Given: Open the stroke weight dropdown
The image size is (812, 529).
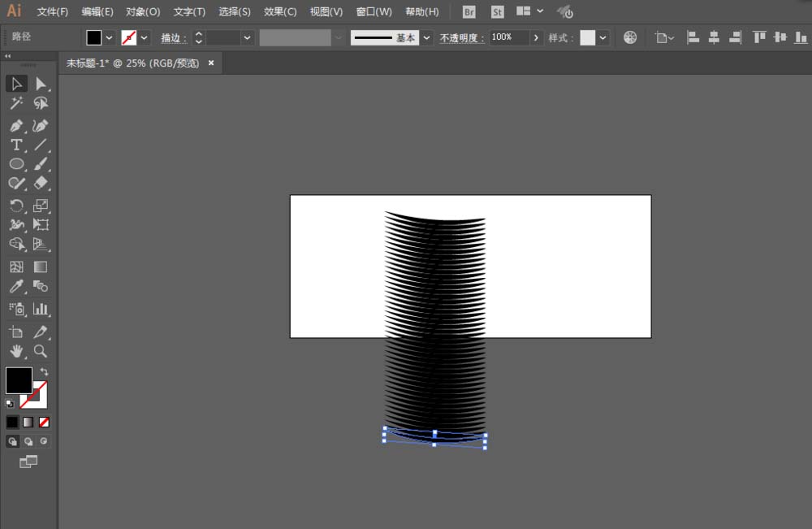Looking at the screenshot, I should tap(248, 37).
